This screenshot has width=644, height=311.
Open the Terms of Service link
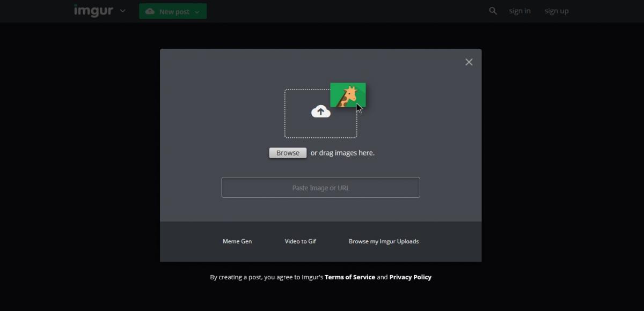coord(350,277)
